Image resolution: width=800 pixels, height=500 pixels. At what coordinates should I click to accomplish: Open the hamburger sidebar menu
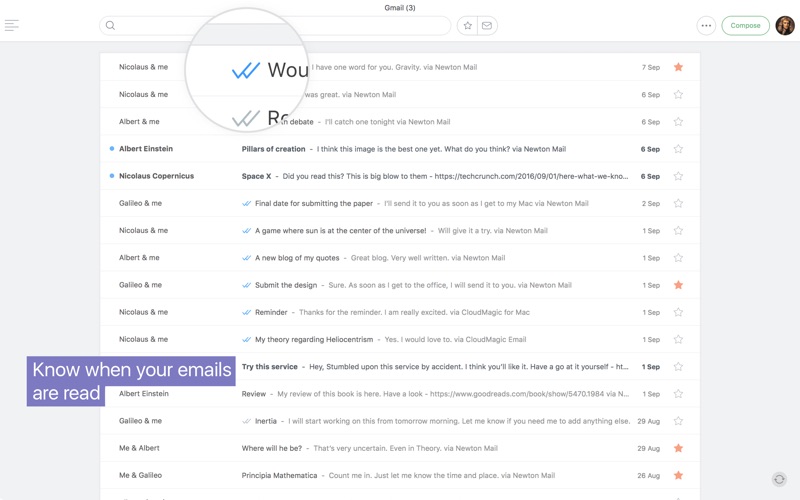point(12,25)
